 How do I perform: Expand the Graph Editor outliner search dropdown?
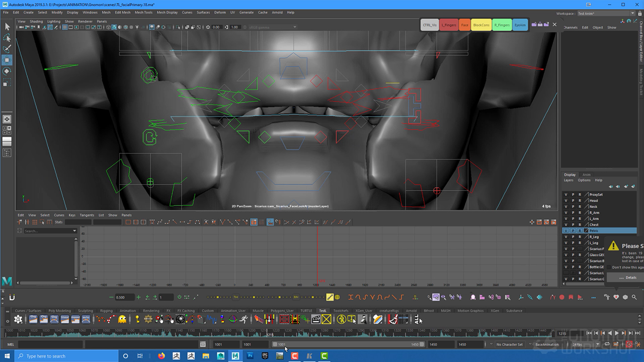point(74,231)
